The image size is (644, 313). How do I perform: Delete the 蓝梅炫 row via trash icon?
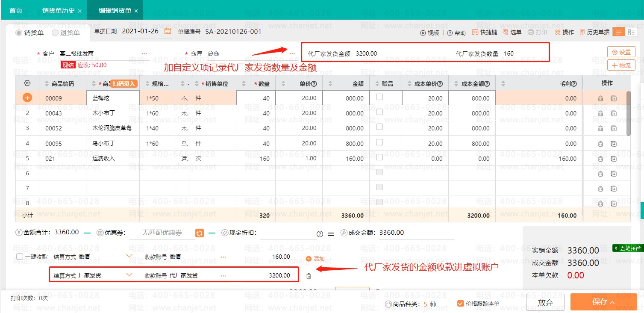coord(600,98)
